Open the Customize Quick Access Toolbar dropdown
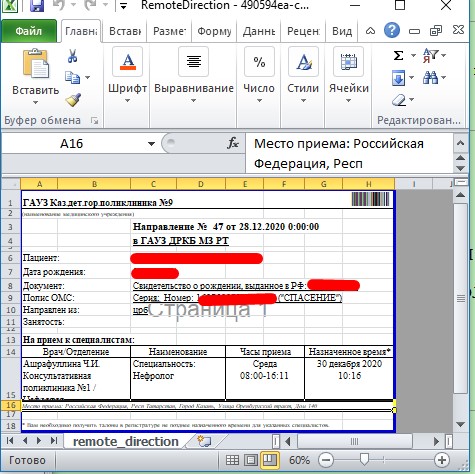This screenshot has height=474, width=475. coord(123,6)
